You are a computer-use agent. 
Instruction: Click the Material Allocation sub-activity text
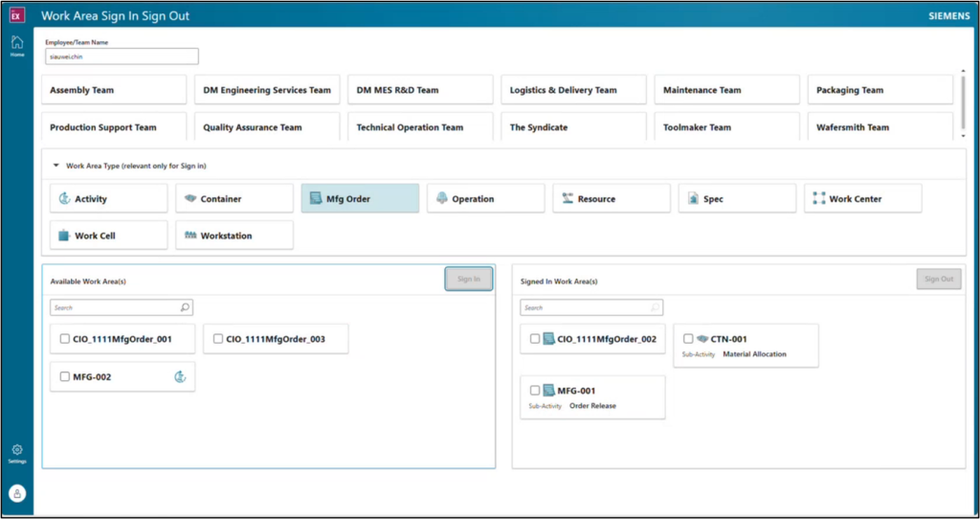[754, 354]
